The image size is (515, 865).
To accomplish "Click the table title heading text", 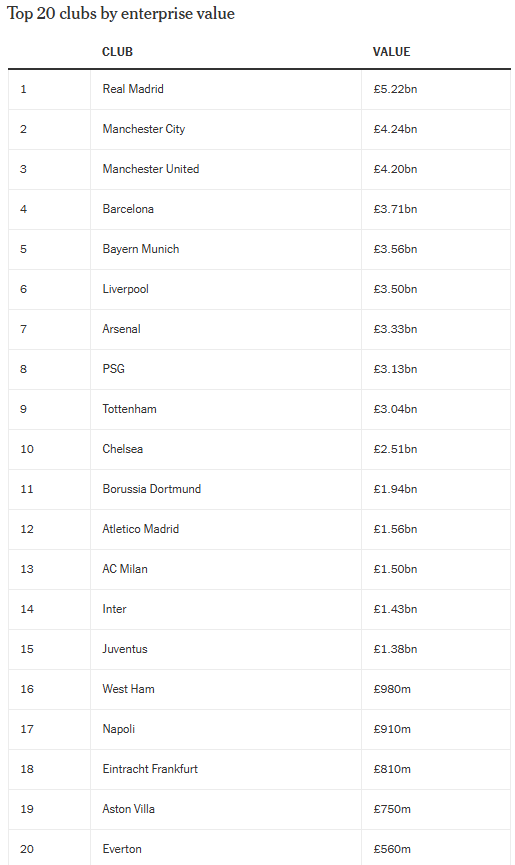I will pos(121,14).
